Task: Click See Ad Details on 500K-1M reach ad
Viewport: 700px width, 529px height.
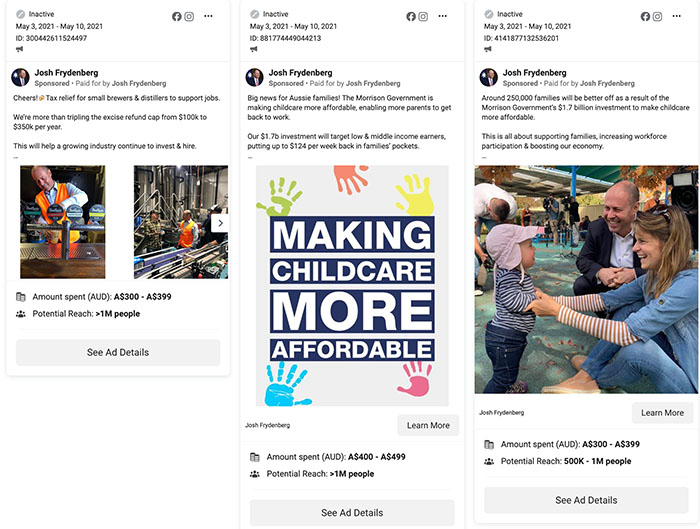Action: coord(586,500)
